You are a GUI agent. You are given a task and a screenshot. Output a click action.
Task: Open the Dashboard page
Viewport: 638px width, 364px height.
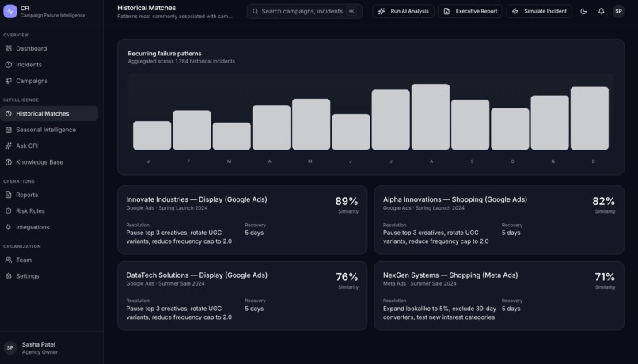click(49, 48)
